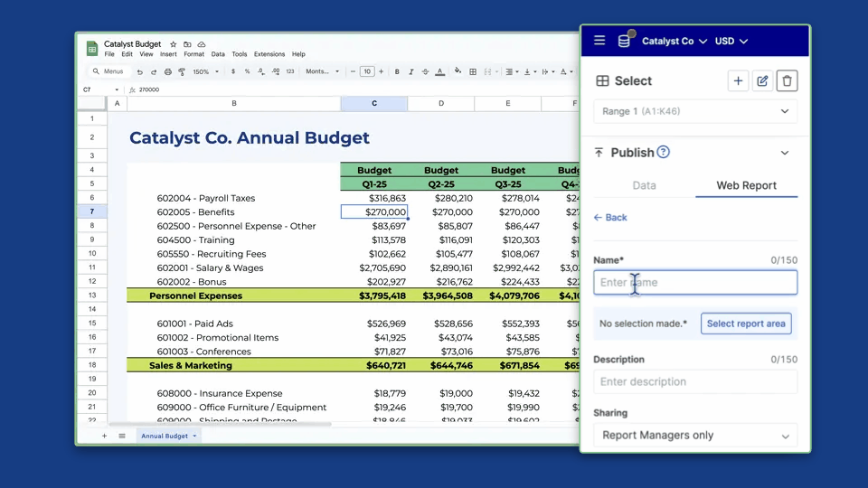Open the text color picker

pyautogui.click(x=439, y=71)
